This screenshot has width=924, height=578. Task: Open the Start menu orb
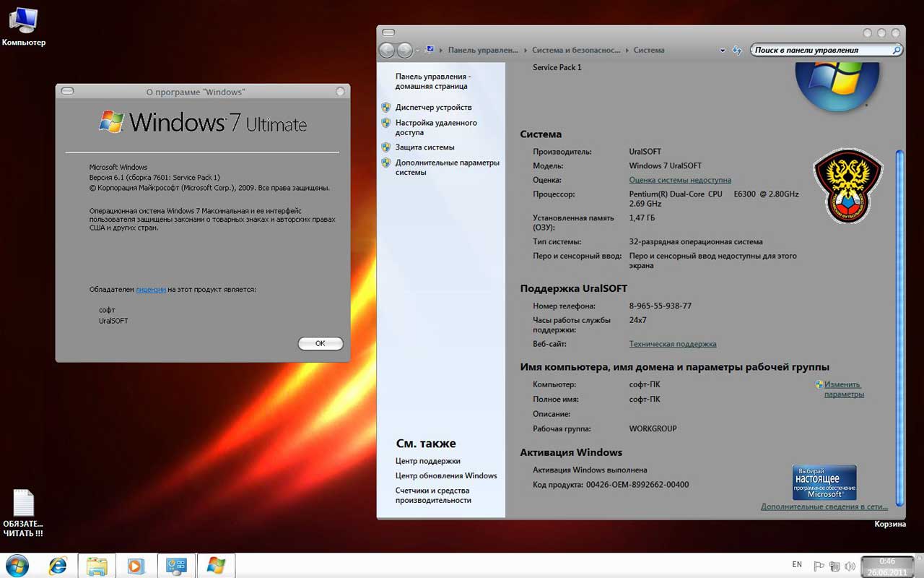point(17,565)
